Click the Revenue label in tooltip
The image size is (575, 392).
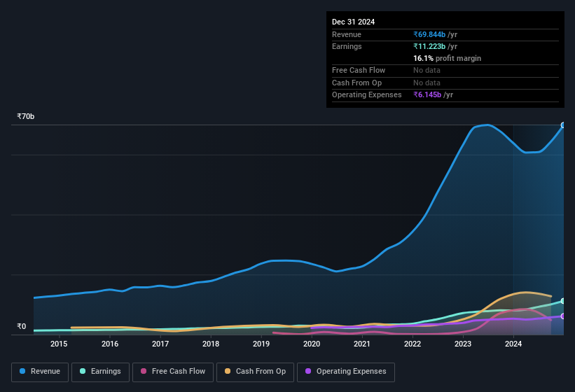point(347,34)
